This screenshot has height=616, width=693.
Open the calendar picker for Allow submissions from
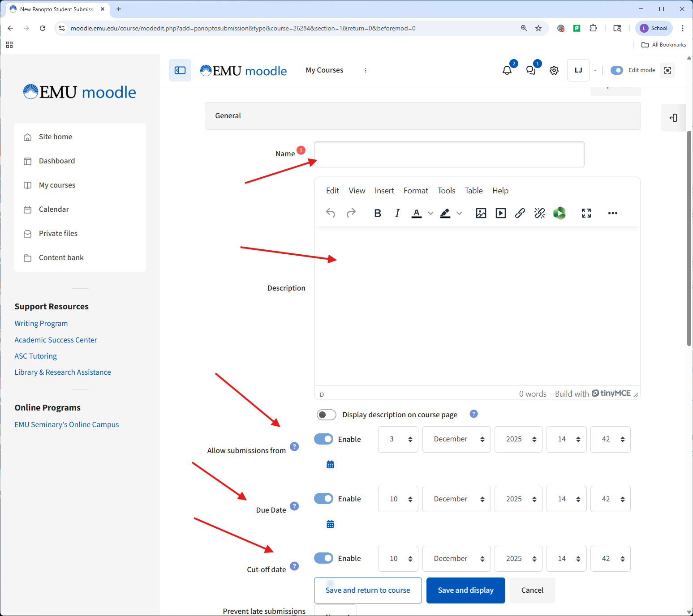pos(330,464)
